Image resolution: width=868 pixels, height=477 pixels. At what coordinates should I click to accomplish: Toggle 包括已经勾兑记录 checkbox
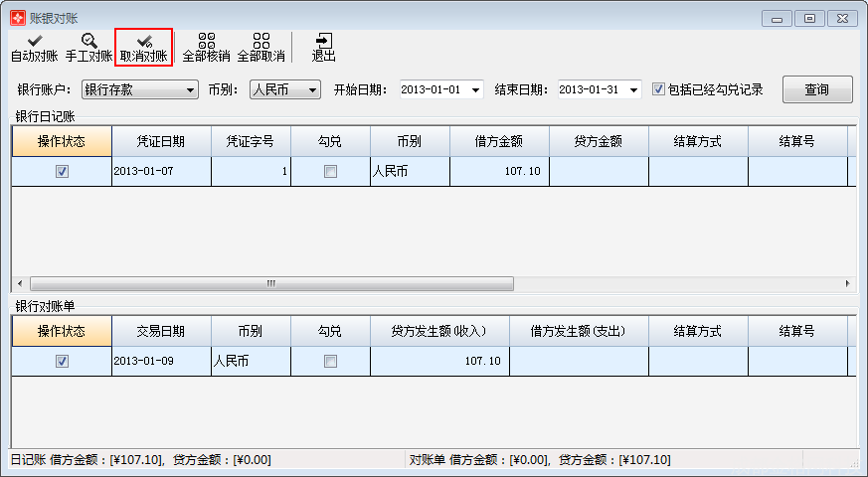[x=658, y=89]
